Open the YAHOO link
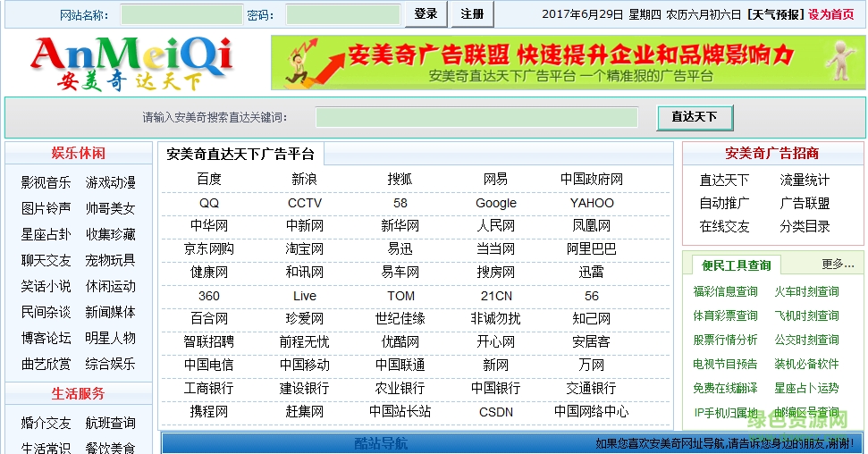The image size is (868, 454). pyautogui.click(x=592, y=203)
